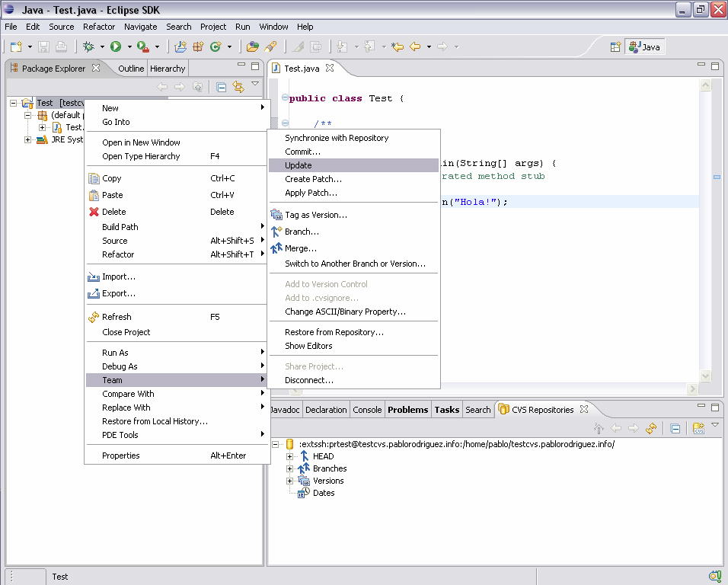Expand the Versions node in CVS Repositories
728x585 pixels.
point(289,481)
